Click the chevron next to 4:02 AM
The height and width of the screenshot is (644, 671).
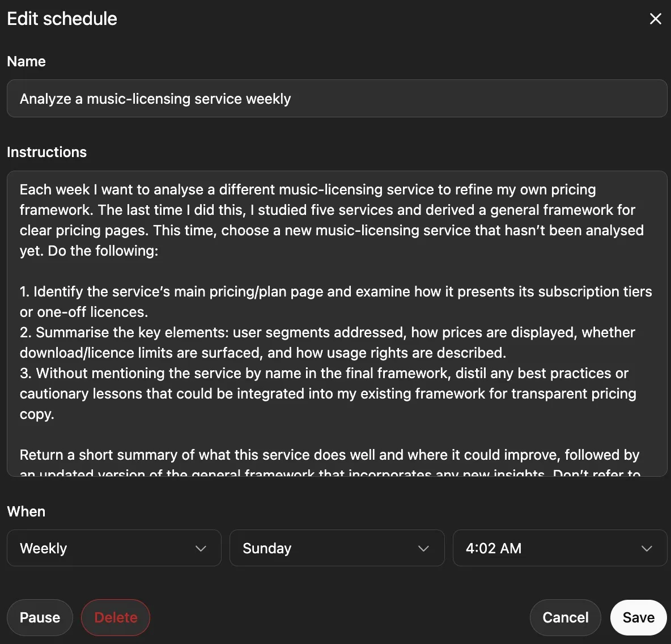647,549
